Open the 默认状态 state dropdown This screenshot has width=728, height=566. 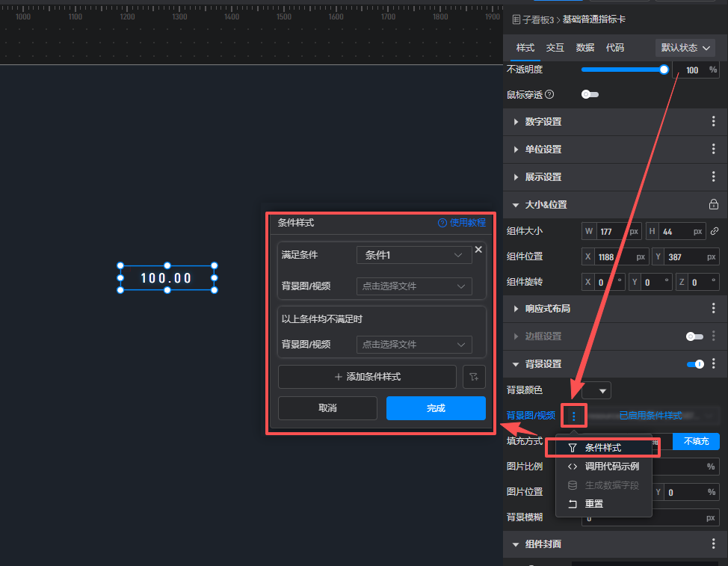[x=685, y=48]
